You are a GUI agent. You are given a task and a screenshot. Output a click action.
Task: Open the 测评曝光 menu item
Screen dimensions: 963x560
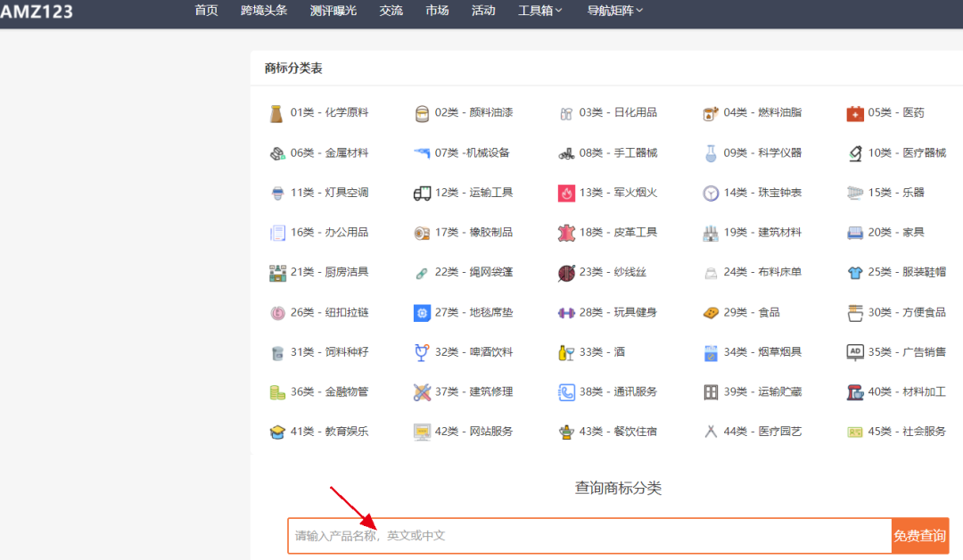point(333,12)
